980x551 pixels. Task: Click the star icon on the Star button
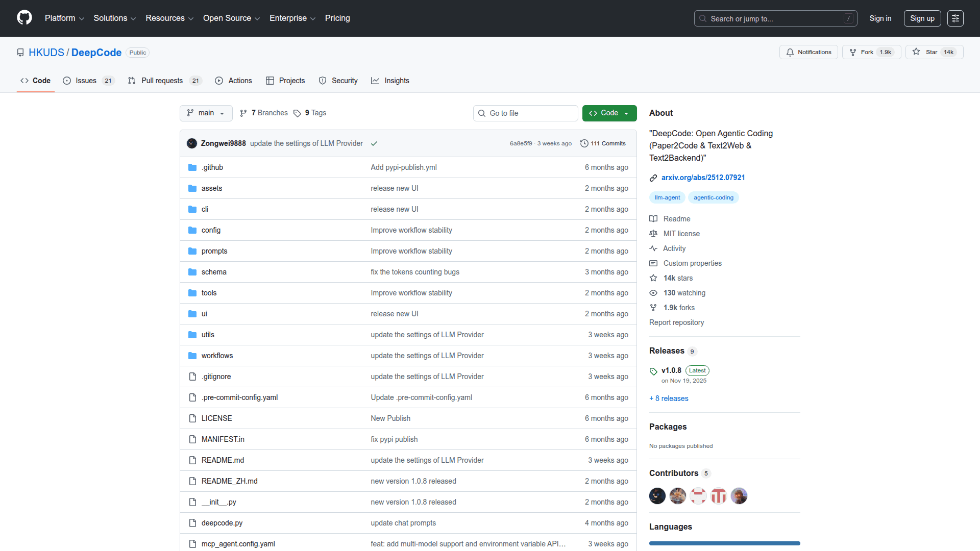click(917, 52)
